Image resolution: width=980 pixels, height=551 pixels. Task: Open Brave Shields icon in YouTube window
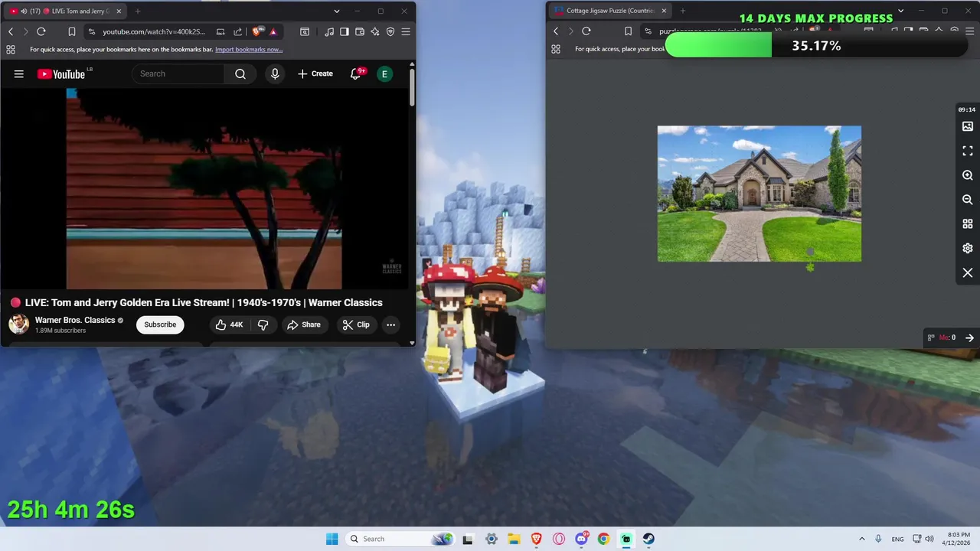[257, 31]
